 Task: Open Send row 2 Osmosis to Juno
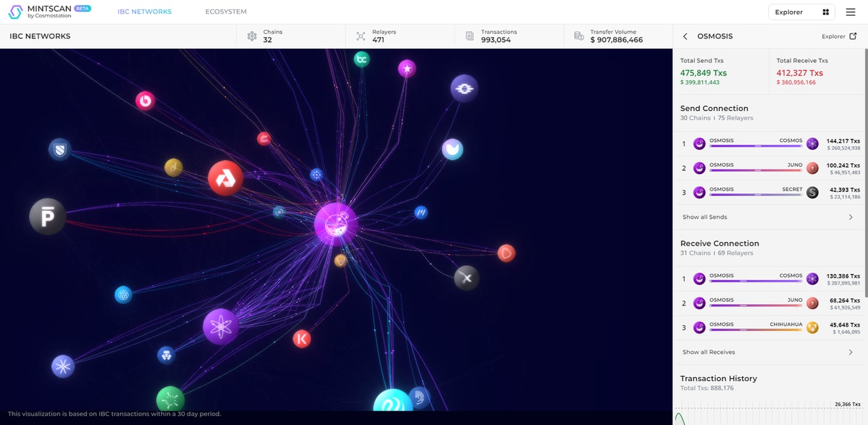coord(770,168)
